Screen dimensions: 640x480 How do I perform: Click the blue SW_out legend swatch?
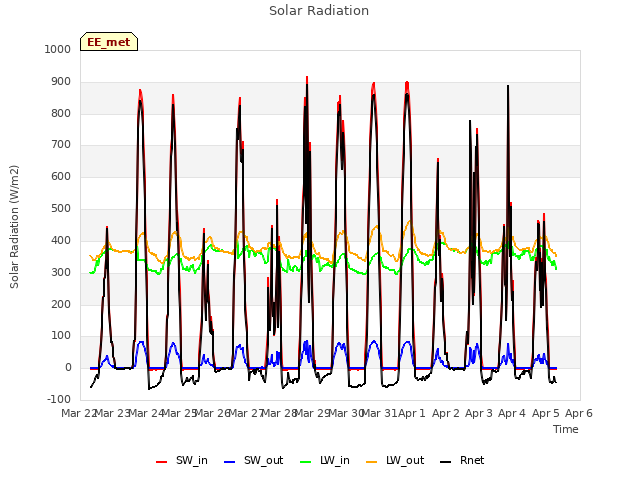coord(230,462)
